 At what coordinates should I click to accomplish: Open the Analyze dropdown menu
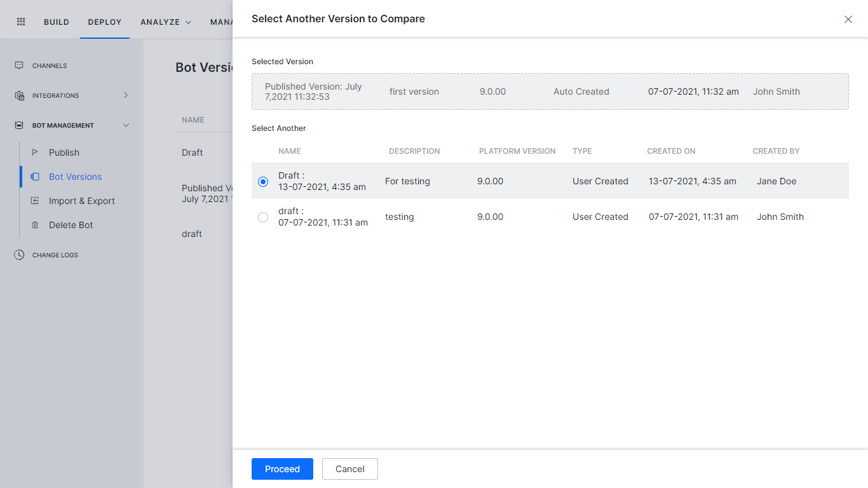click(165, 21)
